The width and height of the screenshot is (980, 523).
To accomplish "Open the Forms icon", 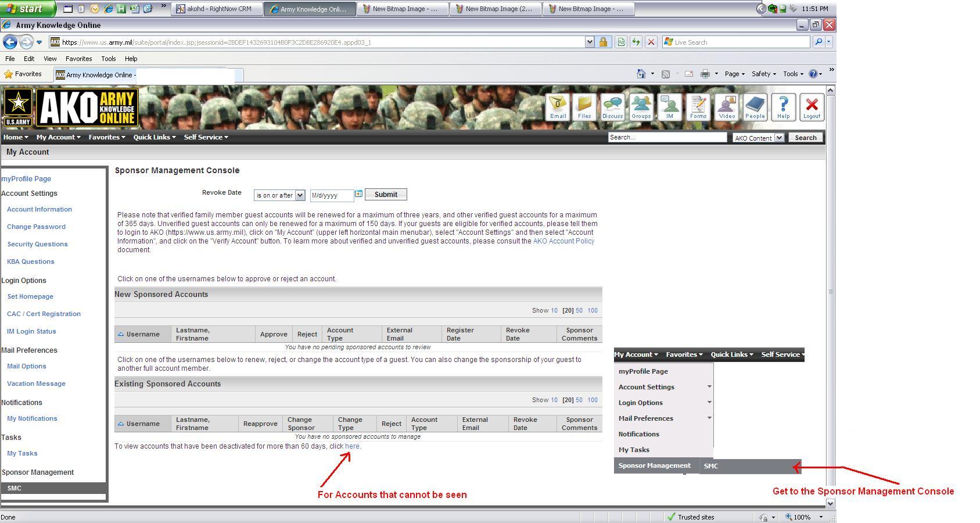I will pyautogui.click(x=698, y=107).
